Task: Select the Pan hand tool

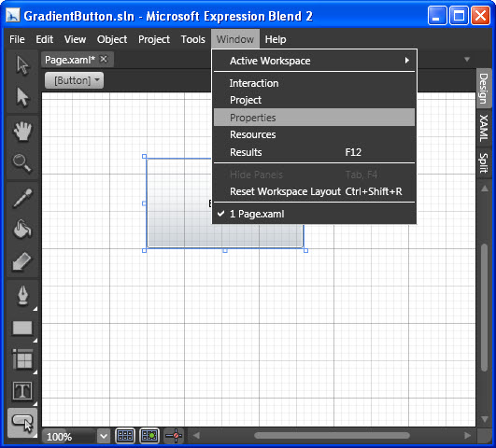Action: point(22,132)
